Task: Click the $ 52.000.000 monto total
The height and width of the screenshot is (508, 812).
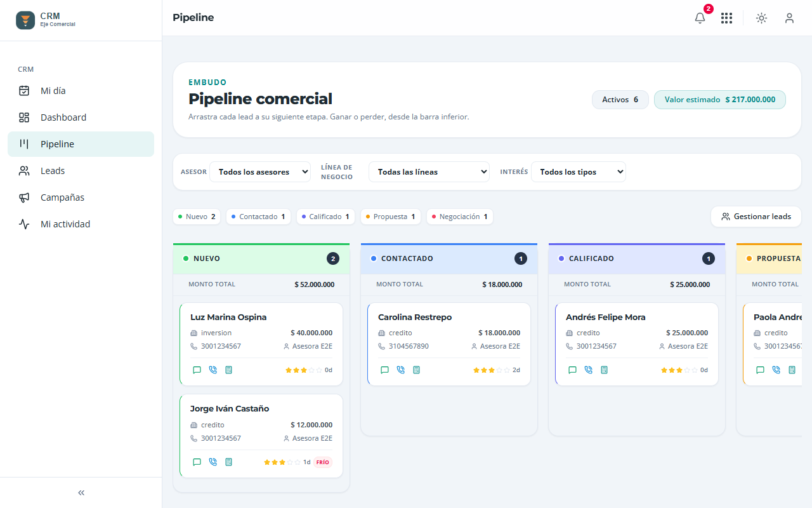Action: pos(314,284)
